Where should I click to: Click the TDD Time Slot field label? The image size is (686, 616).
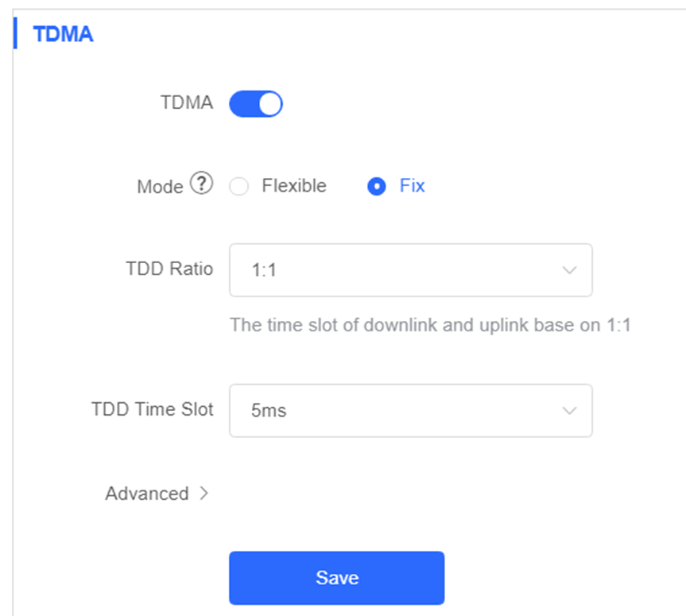[153, 409]
